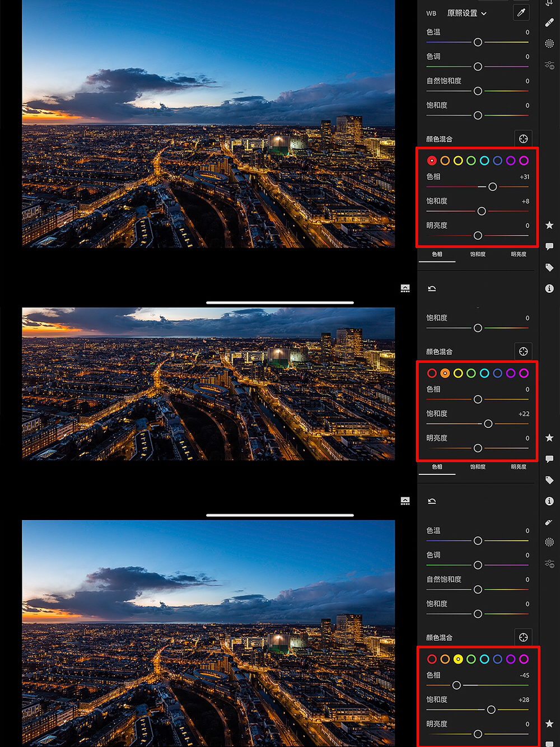Click the -45 hue value
The image size is (560, 747).
pyautogui.click(x=524, y=675)
